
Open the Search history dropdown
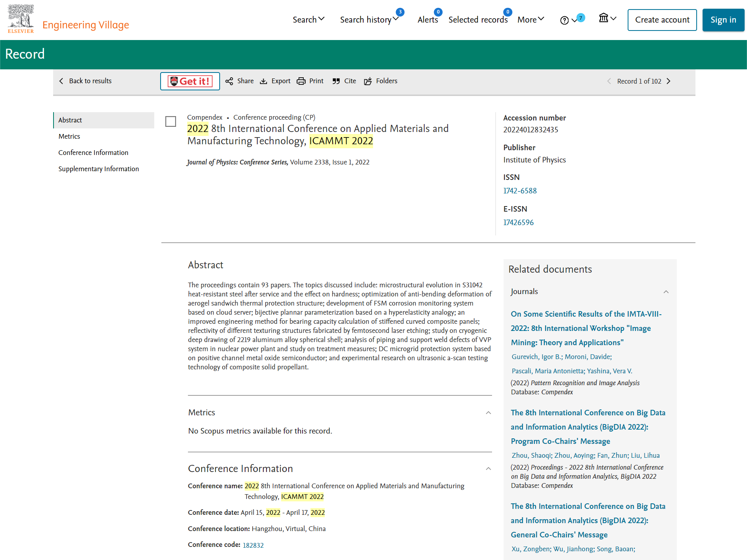click(370, 19)
